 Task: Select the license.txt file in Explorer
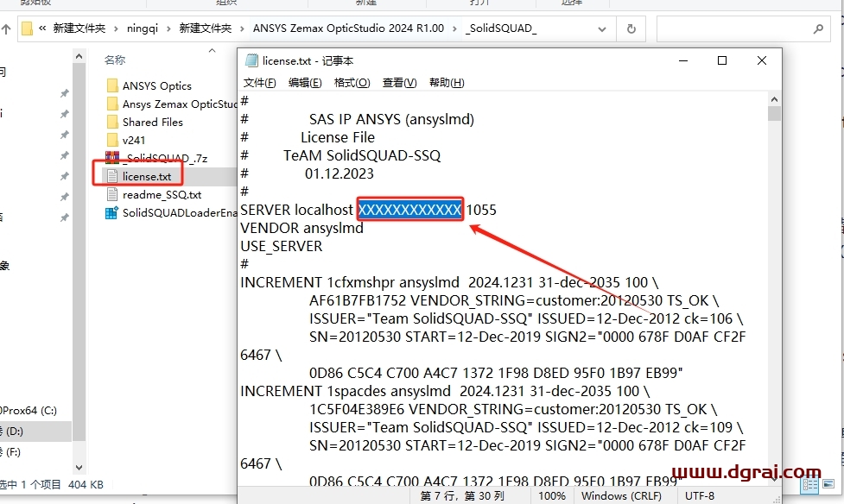[x=146, y=176]
